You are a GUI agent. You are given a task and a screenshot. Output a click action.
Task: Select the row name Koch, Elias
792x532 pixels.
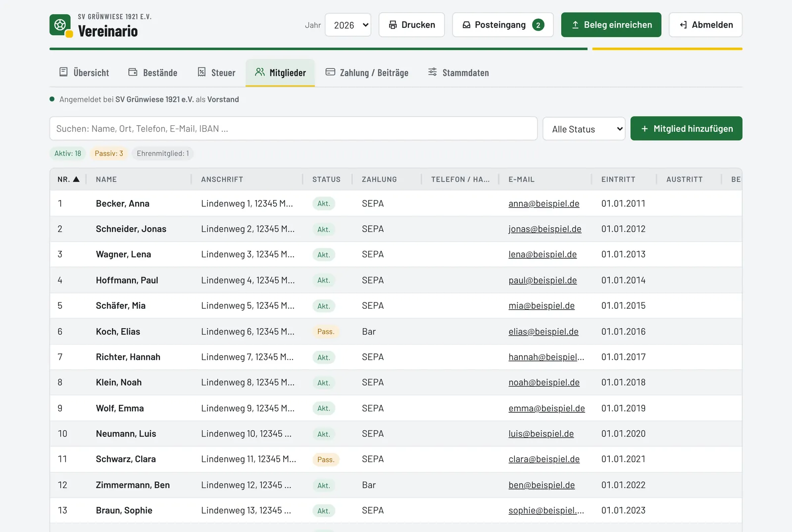(x=118, y=332)
